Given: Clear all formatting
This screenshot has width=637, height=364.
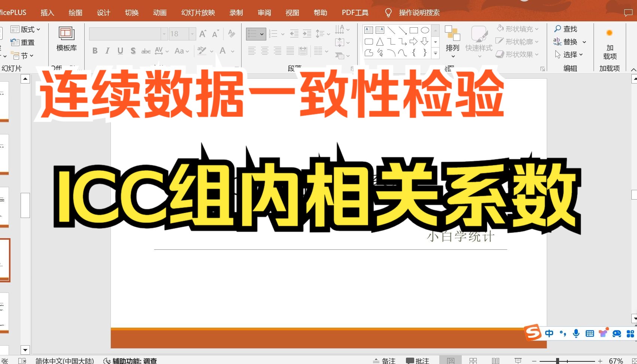Looking at the screenshot, I should click(232, 34).
